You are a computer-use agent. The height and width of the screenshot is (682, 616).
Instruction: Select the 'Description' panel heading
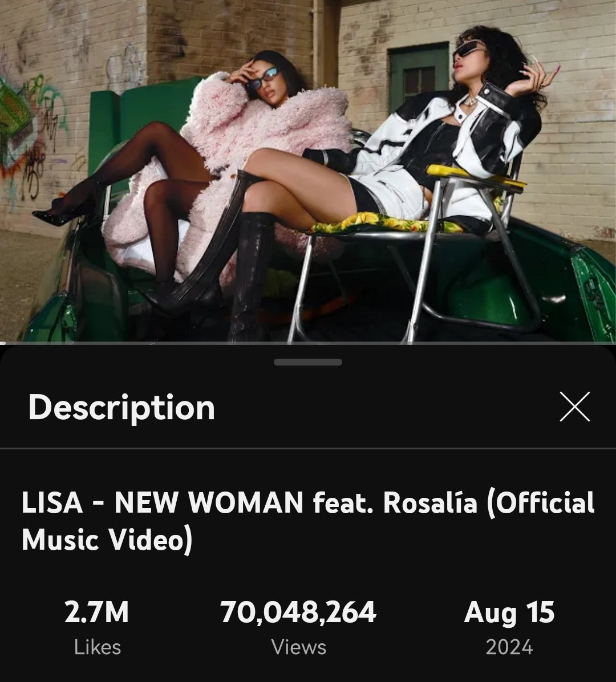pyautogui.click(x=121, y=407)
